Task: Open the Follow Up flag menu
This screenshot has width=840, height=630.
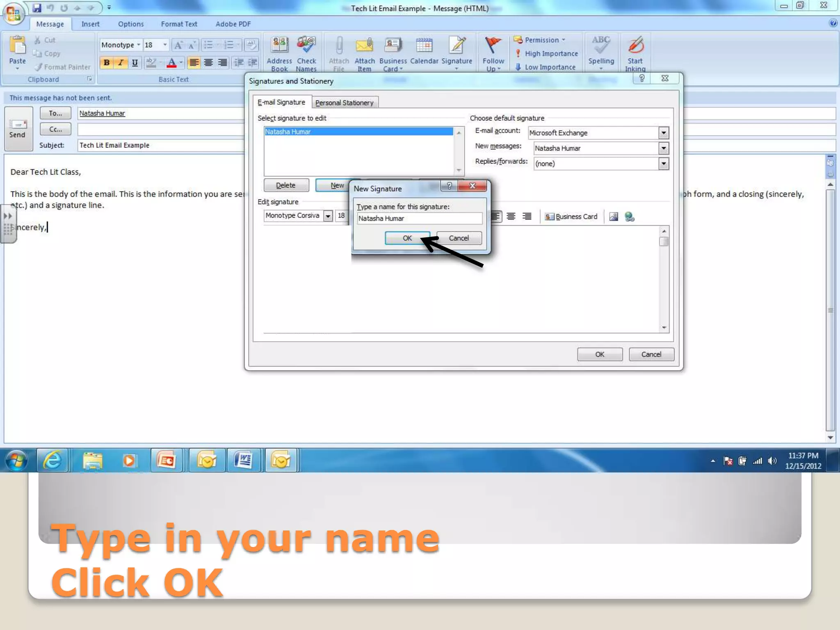Action: click(x=493, y=54)
